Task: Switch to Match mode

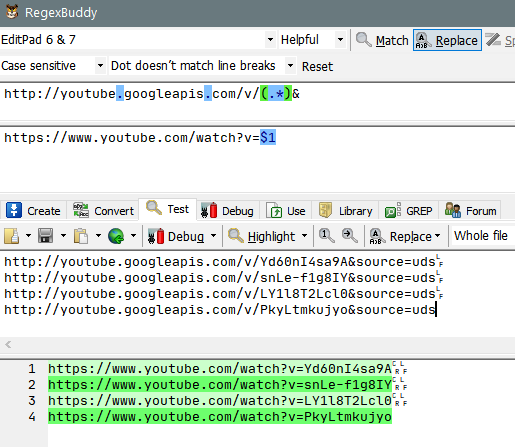Action: [382, 40]
